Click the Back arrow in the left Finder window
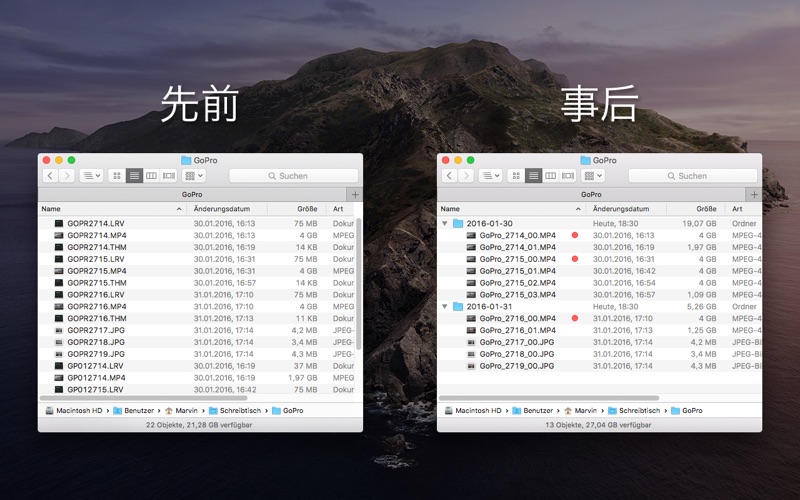 [x=50, y=176]
